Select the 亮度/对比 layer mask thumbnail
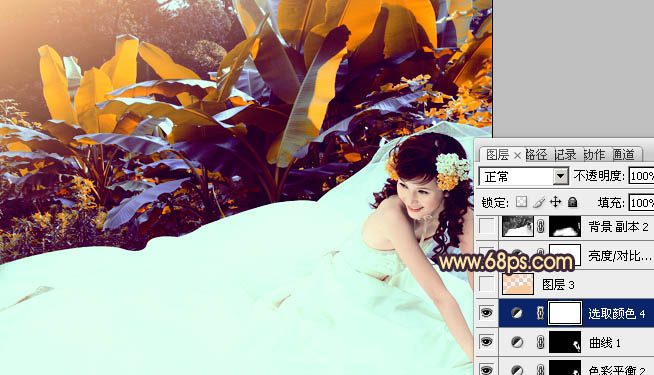The height and width of the screenshot is (375, 654). click(x=565, y=254)
